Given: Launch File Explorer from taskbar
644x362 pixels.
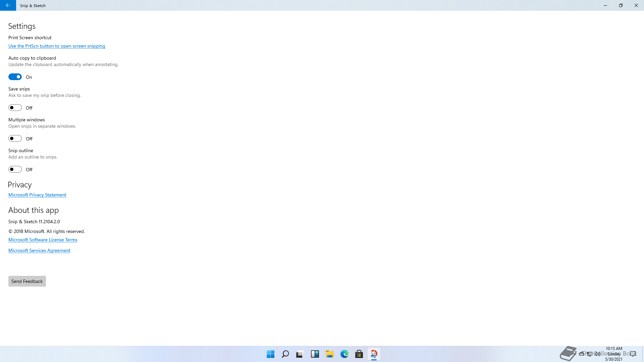Looking at the screenshot, I should tap(329, 354).
